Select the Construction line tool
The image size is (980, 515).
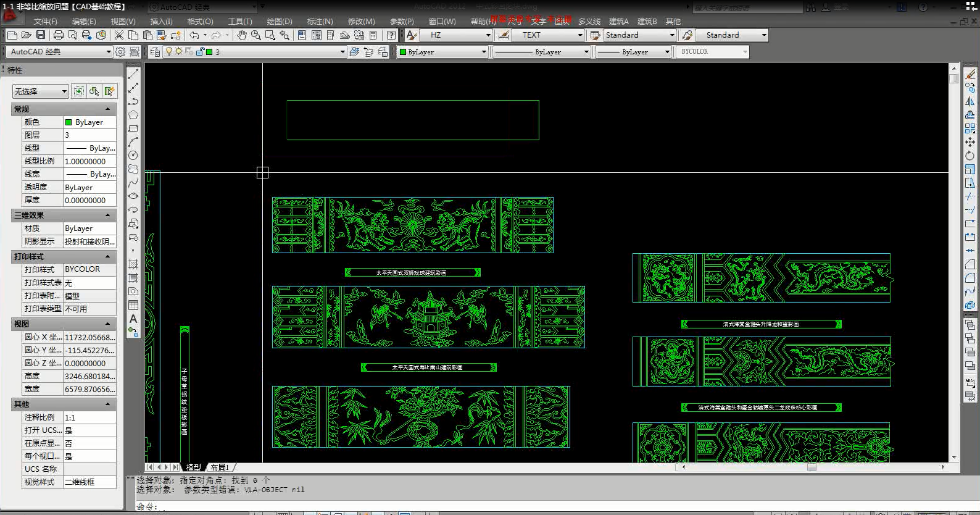pos(133,88)
